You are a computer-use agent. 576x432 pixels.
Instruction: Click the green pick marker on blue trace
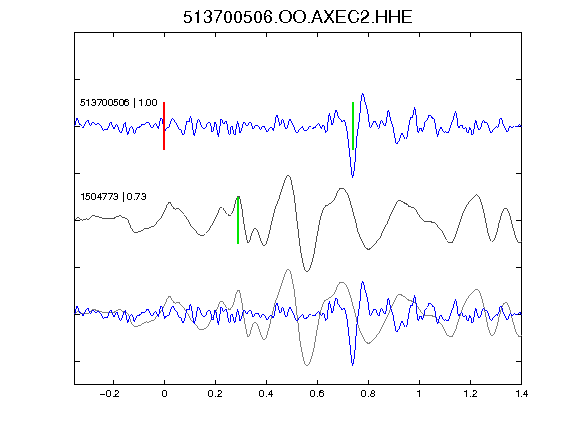[x=353, y=126]
